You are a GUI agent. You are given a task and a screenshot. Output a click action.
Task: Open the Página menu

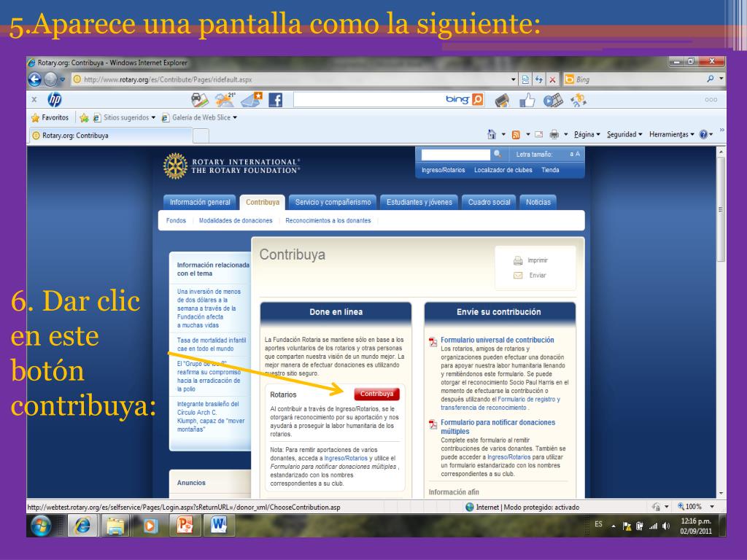point(587,134)
